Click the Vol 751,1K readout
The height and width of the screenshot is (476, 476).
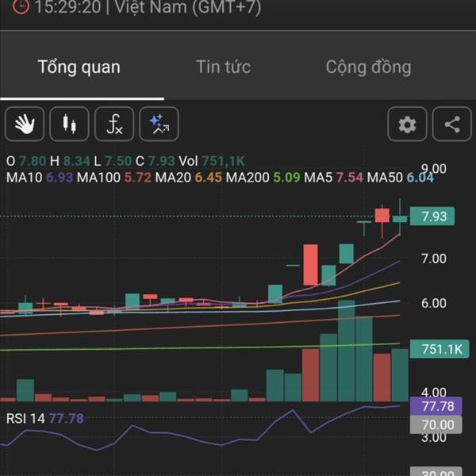pyautogui.click(x=212, y=161)
